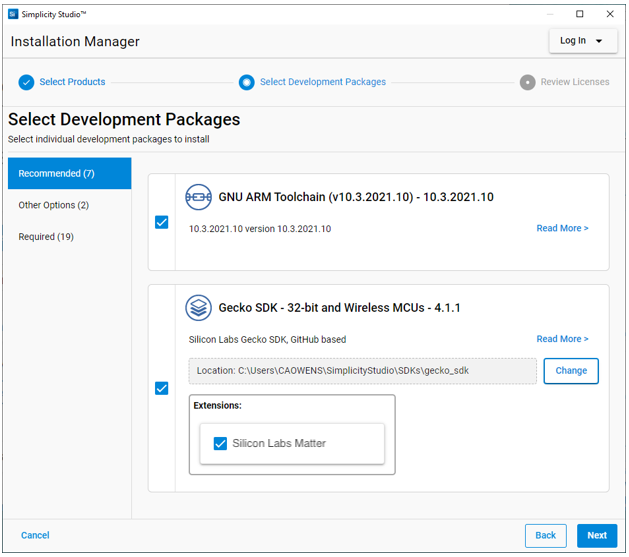The width and height of the screenshot is (629, 557).
Task: Open Read More for GNU ARM Toolchain
Action: pyautogui.click(x=562, y=228)
